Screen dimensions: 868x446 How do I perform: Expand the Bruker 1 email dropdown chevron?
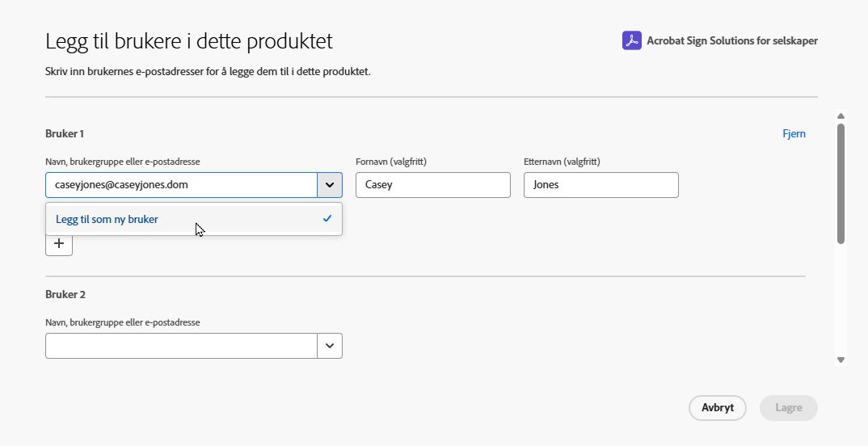(330, 185)
